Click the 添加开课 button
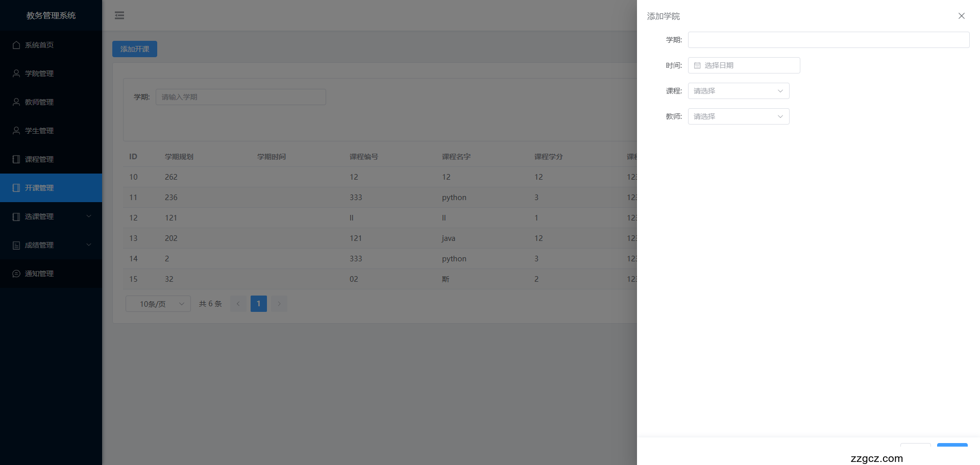980x465 pixels. (x=135, y=49)
